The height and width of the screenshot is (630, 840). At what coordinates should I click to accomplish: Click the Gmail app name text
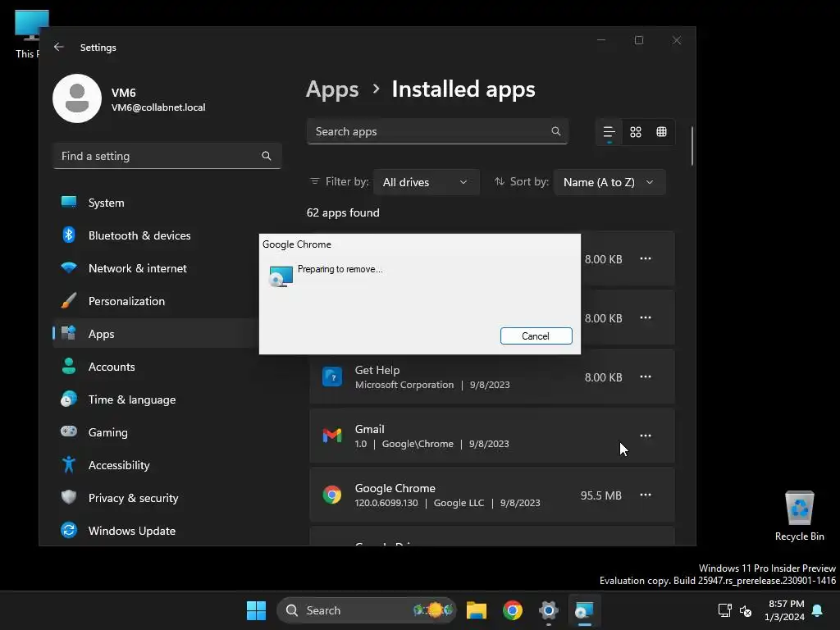370,429
